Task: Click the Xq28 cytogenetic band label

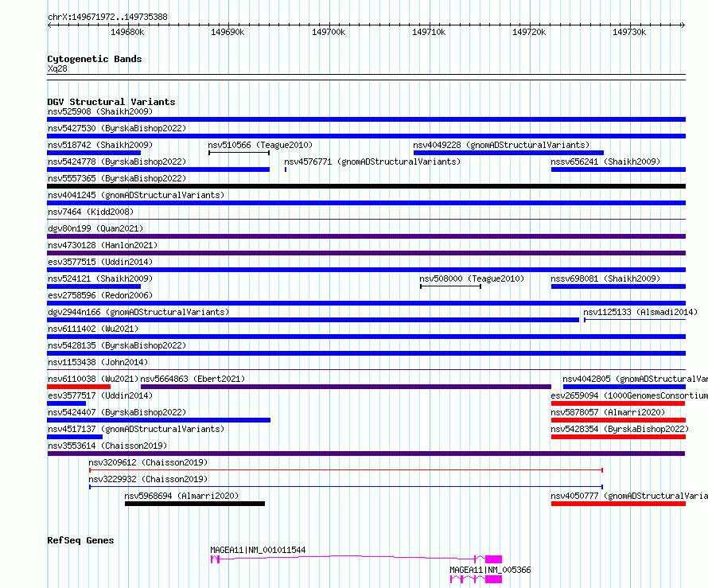Action: tap(57, 68)
